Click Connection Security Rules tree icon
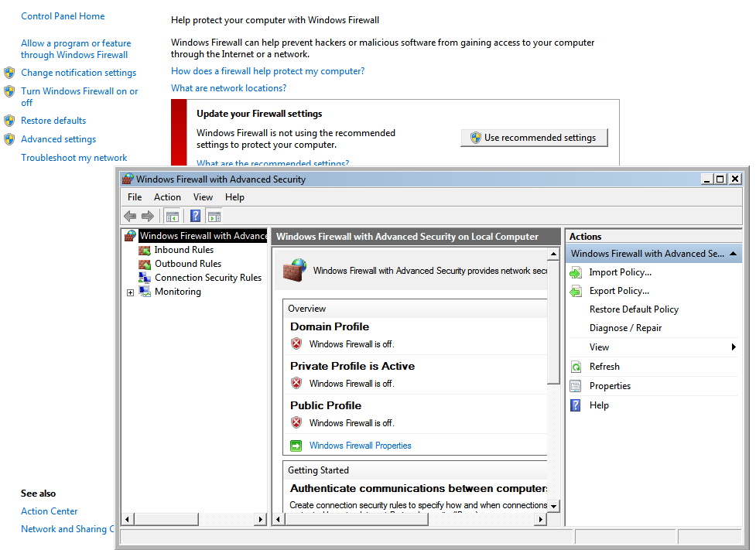756x550 pixels. tap(145, 278)
